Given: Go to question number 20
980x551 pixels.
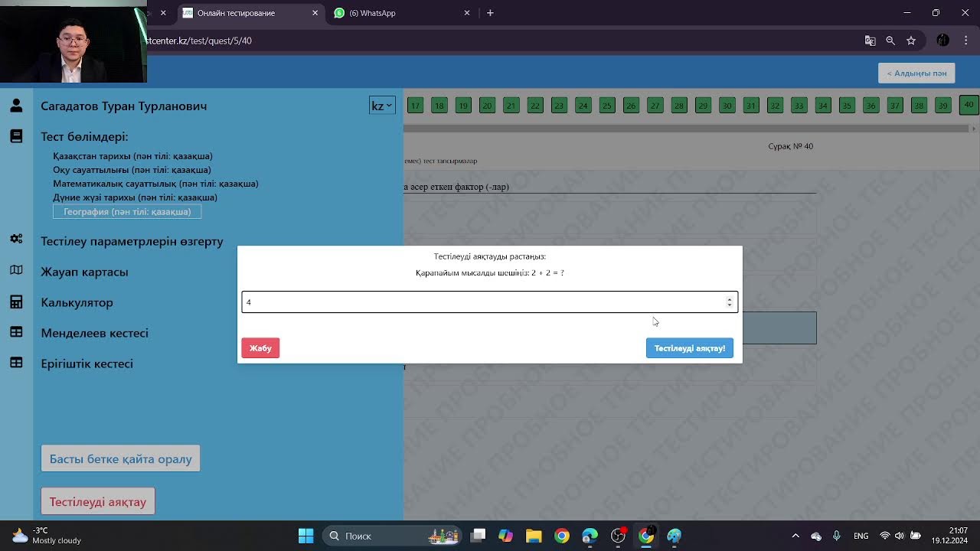Looking at the screenshot, I should (487, 106).
